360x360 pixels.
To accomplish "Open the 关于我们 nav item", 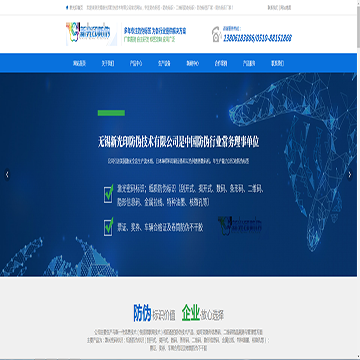I will [x=108, y=63].
